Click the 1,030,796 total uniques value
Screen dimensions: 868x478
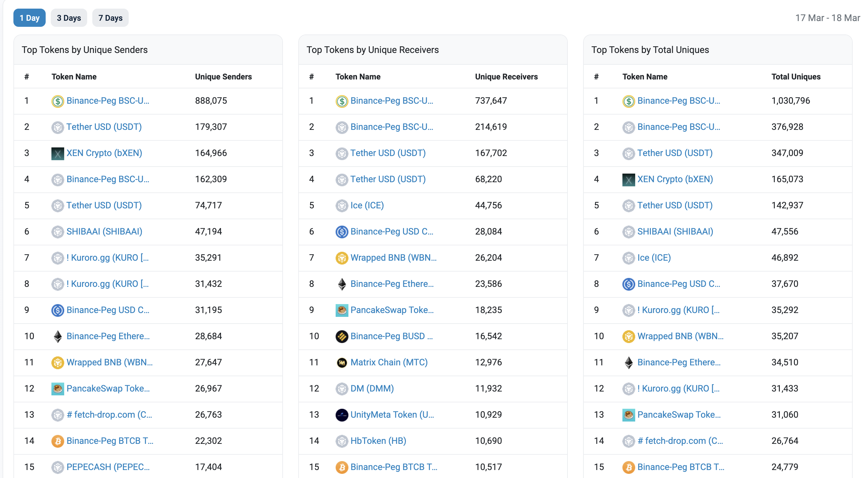790,101
